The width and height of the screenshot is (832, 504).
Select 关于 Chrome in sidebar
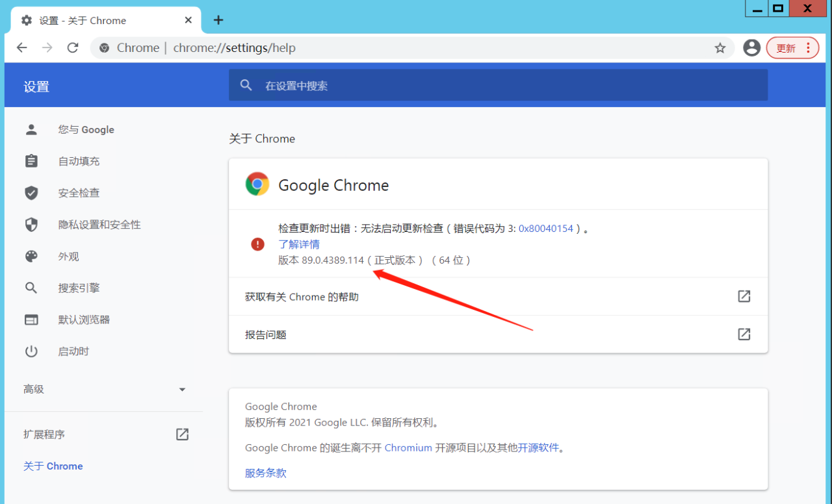[53, 466]
